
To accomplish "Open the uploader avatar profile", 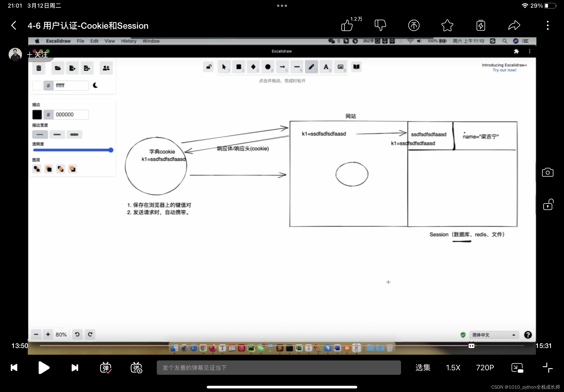I will (15, 54).
